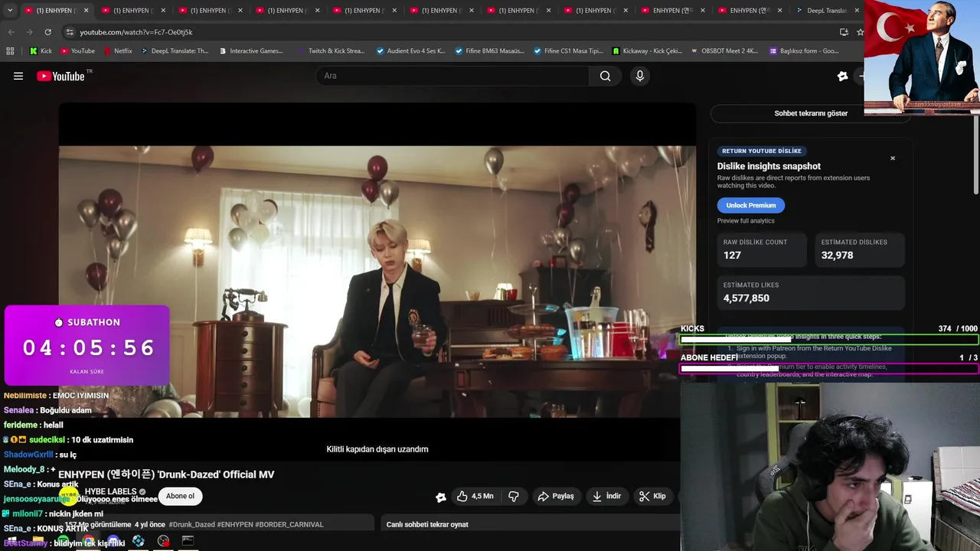Screen dimensions: 980x551
Task: Click the ABONE HEDEFİ progress bar
Action: point(829,368)
